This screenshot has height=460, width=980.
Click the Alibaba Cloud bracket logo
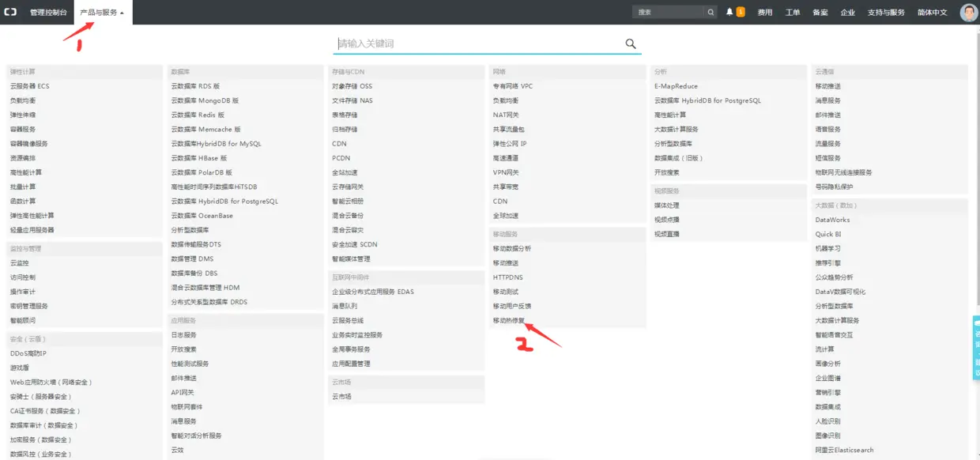point(11,13)
